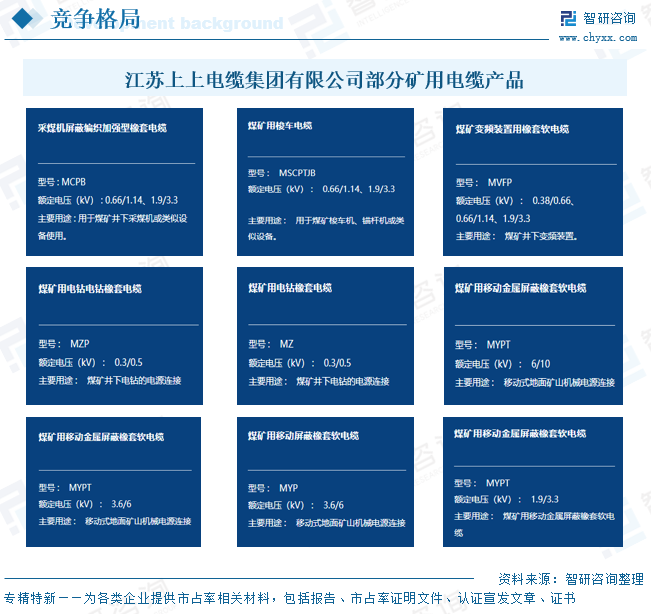Click the 6/10 rated voltage line
Screen dimensions: 651x614
502,364
